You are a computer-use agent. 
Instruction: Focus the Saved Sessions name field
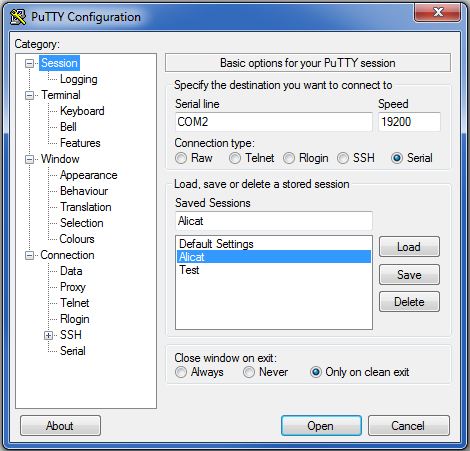[x=274, y=221]
